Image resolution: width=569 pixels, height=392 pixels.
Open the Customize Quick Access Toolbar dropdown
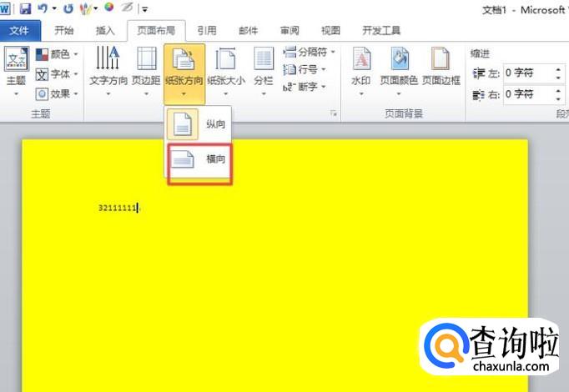pos(145,9)
